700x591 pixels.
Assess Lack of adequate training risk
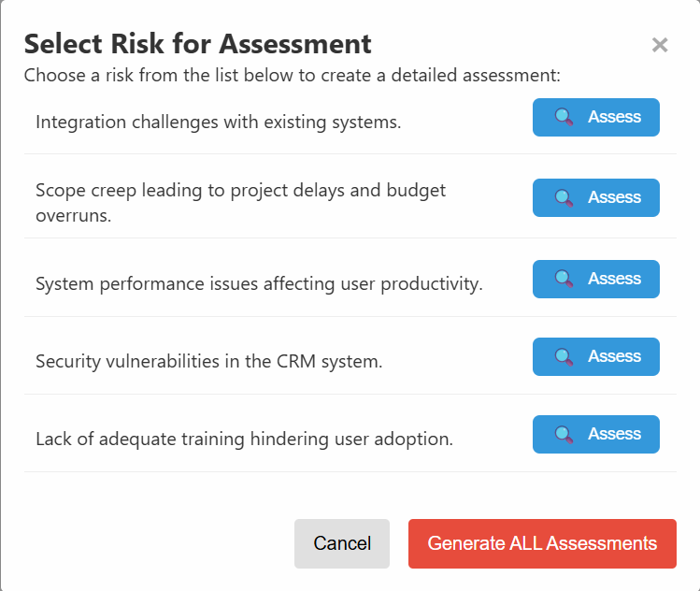coord(596,435)
